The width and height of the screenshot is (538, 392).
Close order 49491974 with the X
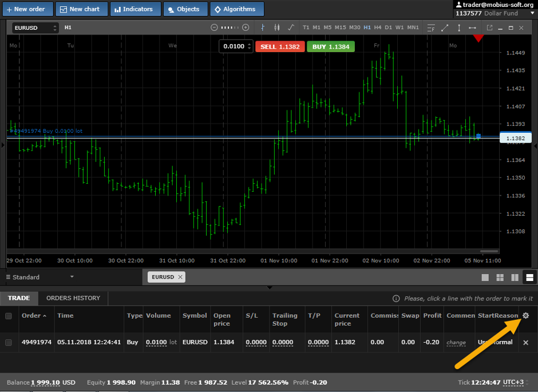click(x=525, y=342)
